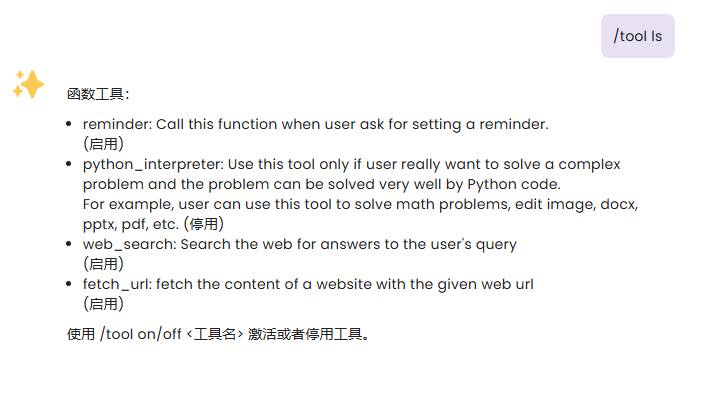
Task: Click the 停用 status after pptx, pdf, etc.
Action: pos(204,224)
